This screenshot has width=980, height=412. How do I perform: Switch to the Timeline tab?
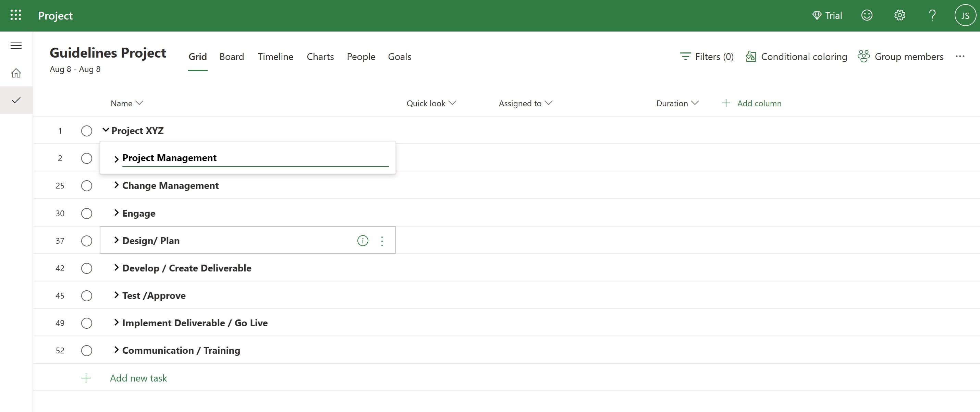[x=275, y=56]
